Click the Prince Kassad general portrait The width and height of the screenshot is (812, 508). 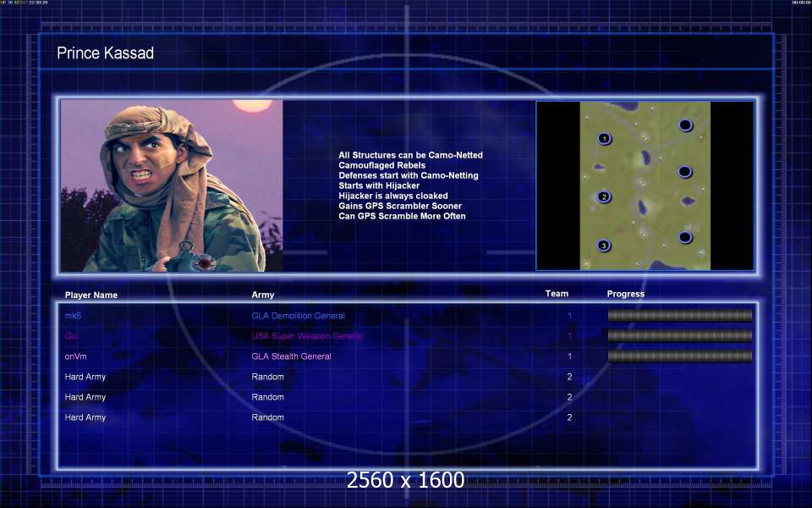point(172,185)
